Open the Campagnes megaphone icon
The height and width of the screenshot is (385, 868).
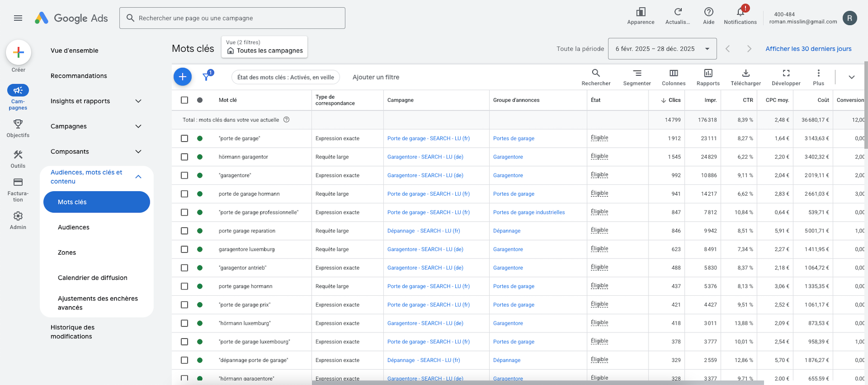18,90
